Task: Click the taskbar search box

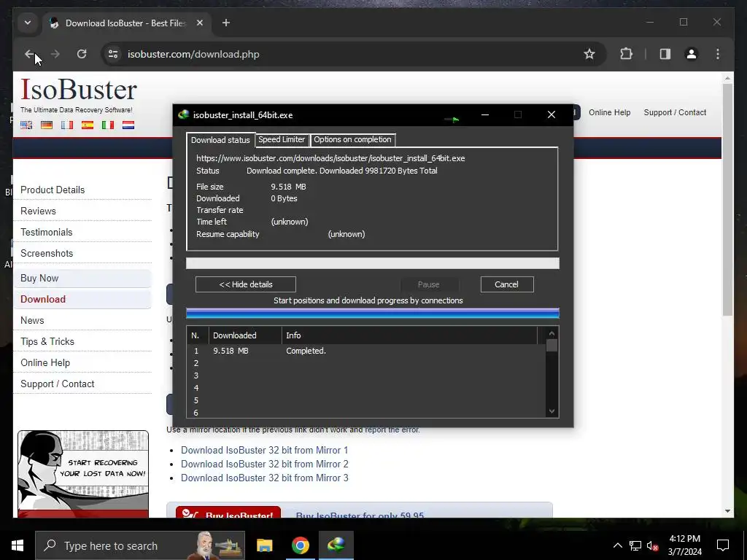Action: (x=140, y=545)
